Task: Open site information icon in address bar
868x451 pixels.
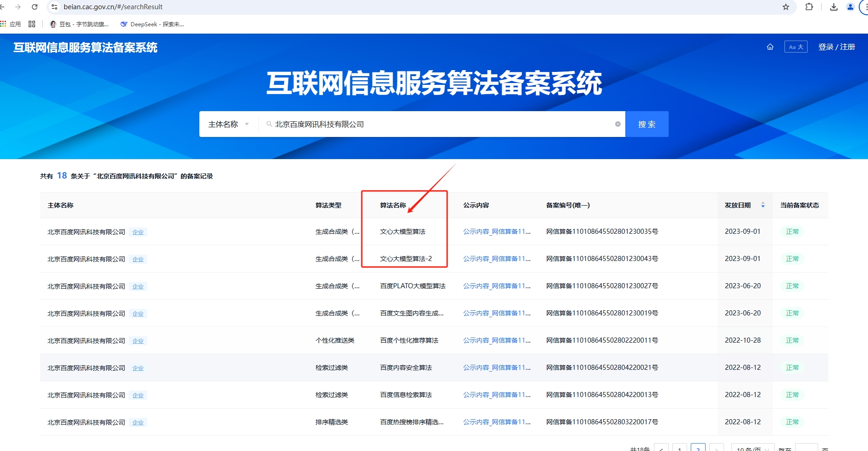Action: pos(54,7)
